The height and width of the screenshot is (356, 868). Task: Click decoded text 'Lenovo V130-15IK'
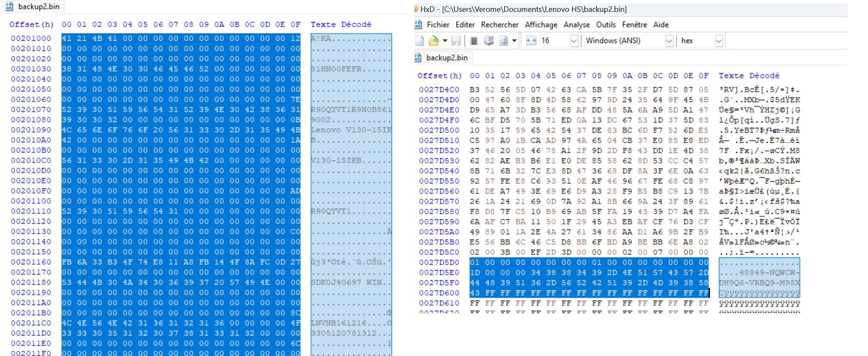pyautogui.click(x=351, y=130)
